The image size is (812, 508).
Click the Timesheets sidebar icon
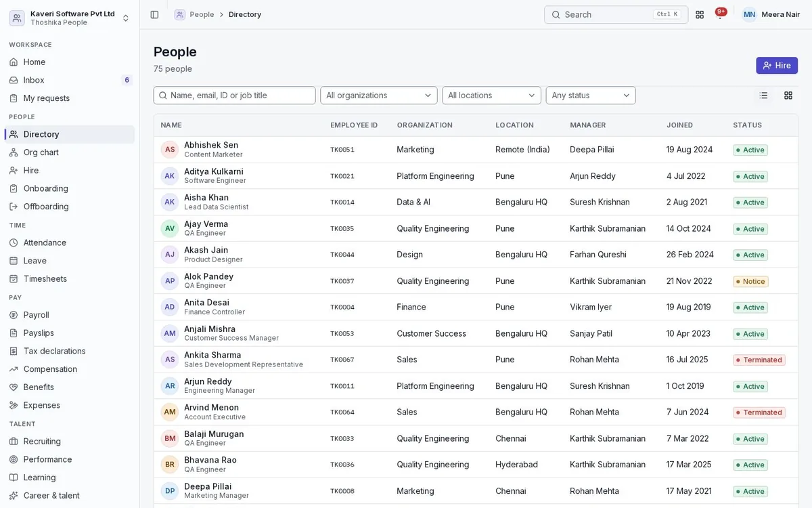pyautogui.click(x=14, y=278)
